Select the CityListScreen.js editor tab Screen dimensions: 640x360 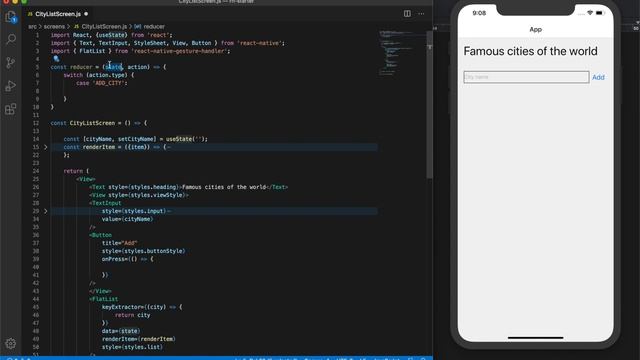[x=57, y=14]
